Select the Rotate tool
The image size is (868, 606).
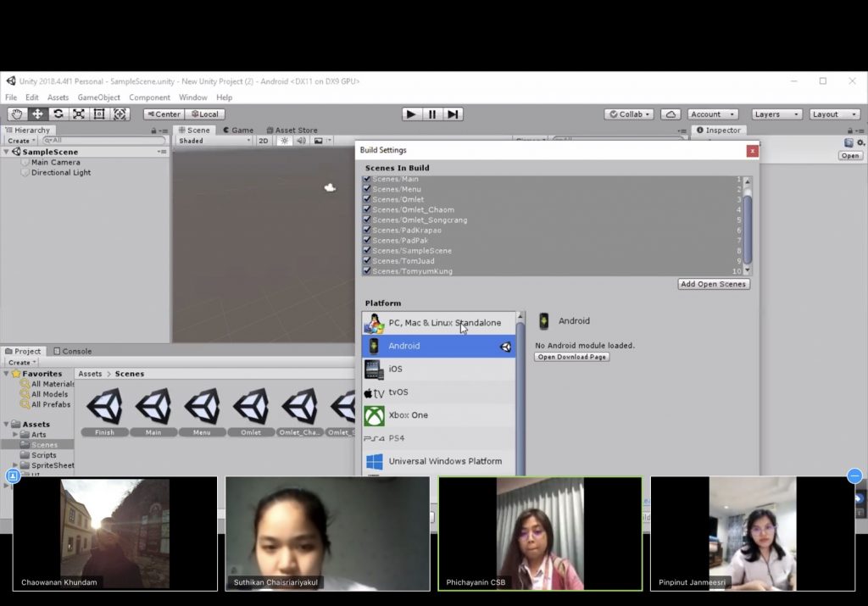point(58,114)
